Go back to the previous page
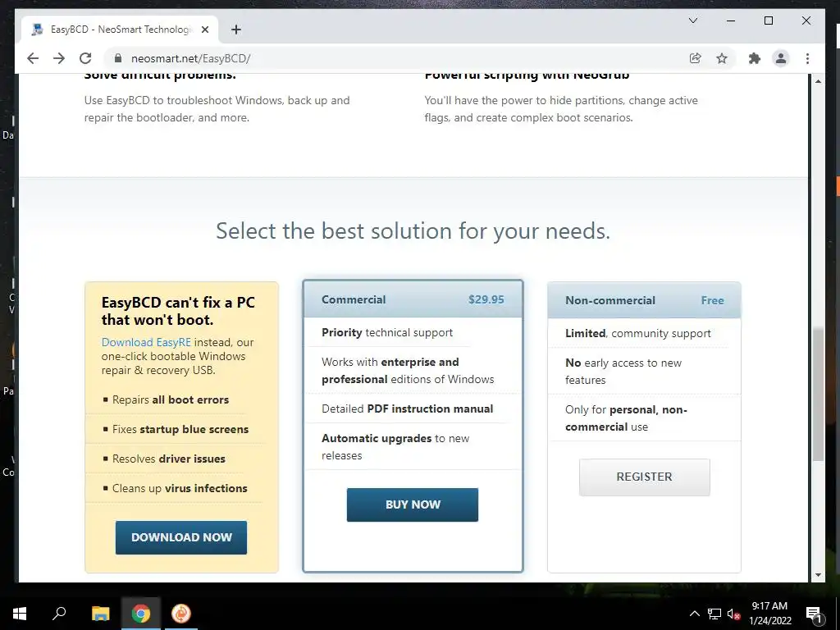840x630 pixels. 33,58
